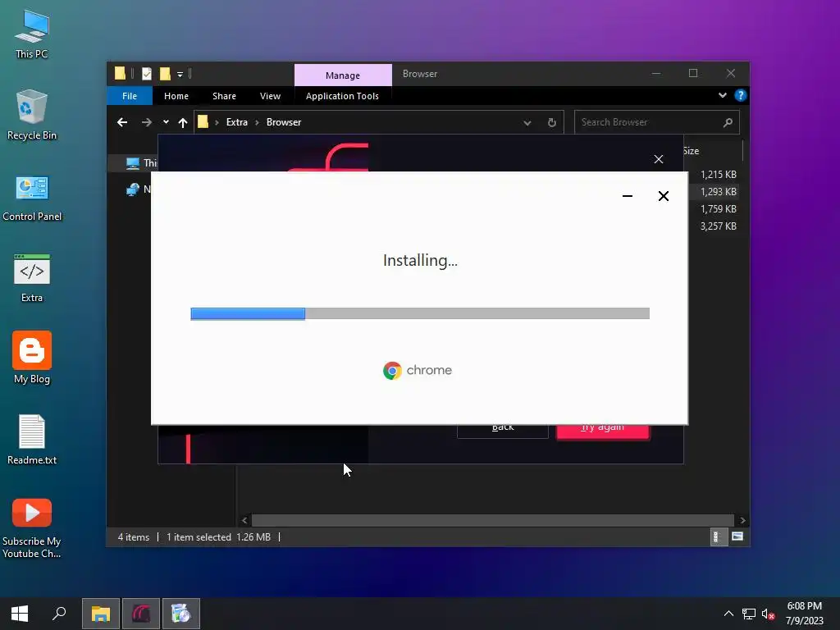Viewport: 840px width, 630px height.
Task: Open taskbar search magnifier
Action: (59, 614)
